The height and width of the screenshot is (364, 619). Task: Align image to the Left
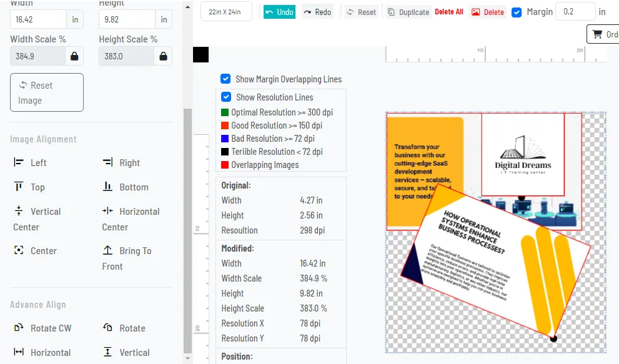point(30,163)
